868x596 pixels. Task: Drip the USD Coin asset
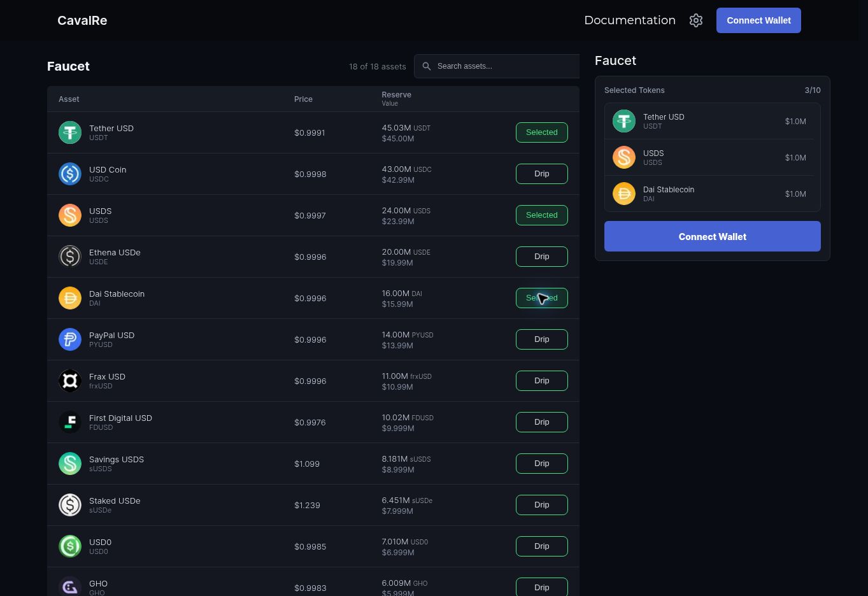[x=542, y=174]
